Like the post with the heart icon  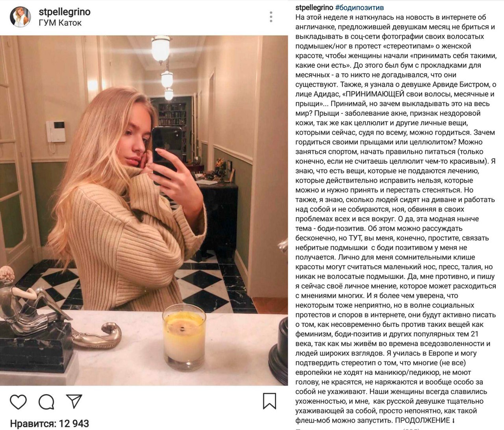coord(18,401)
